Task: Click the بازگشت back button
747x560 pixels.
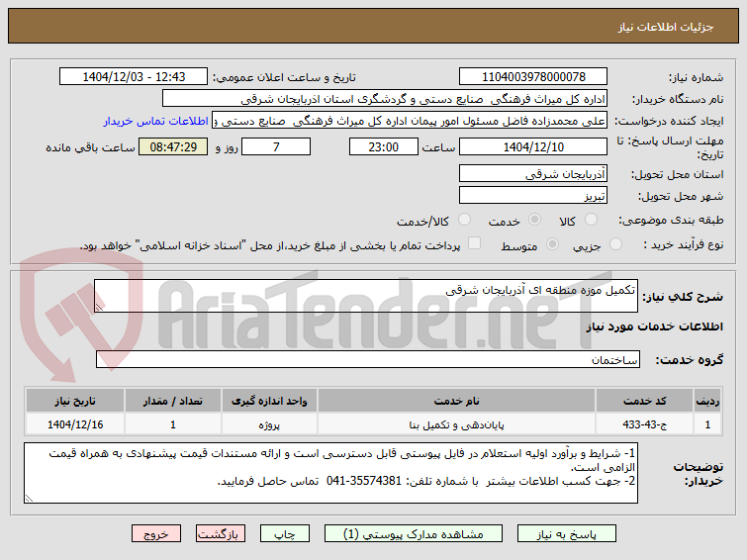Action: tap(220, 534)
